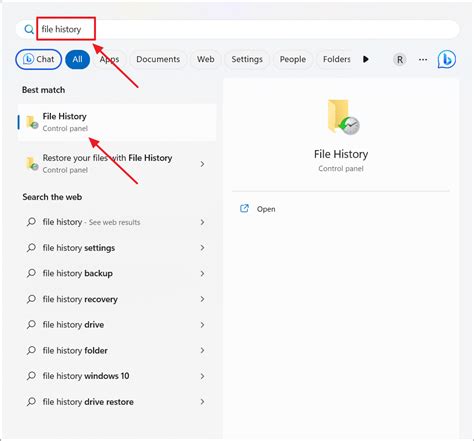
Task: Open File History best match result
Action: click(x=117, y=122)
